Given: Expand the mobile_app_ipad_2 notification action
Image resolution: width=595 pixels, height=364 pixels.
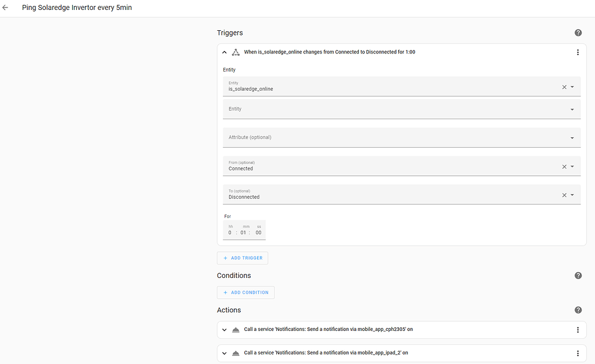Looking at the screenshot, I should [224, 353].
